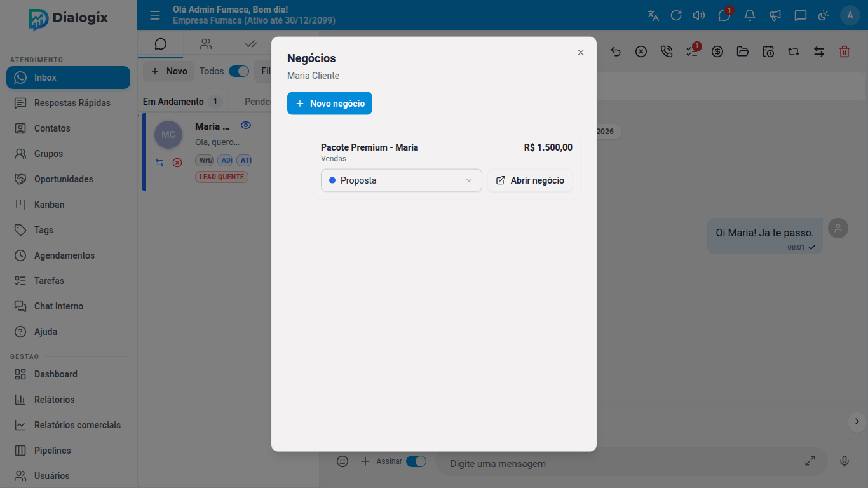Mute notifications with the speaker icon
The height and width of the screenshot is (488, 868).
click(699, 15)
